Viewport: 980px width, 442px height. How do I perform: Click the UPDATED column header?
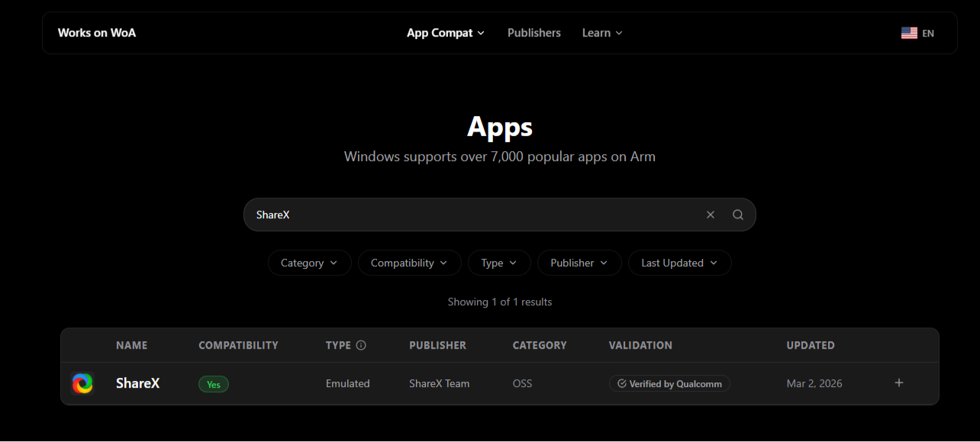tap(811, 345)
